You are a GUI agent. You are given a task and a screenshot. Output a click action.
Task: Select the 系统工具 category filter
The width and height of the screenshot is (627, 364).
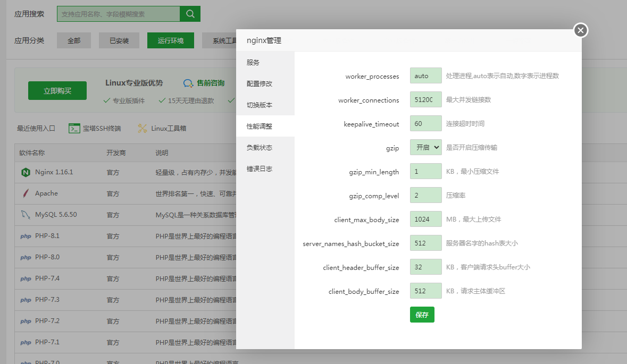(x=220, y=40)
